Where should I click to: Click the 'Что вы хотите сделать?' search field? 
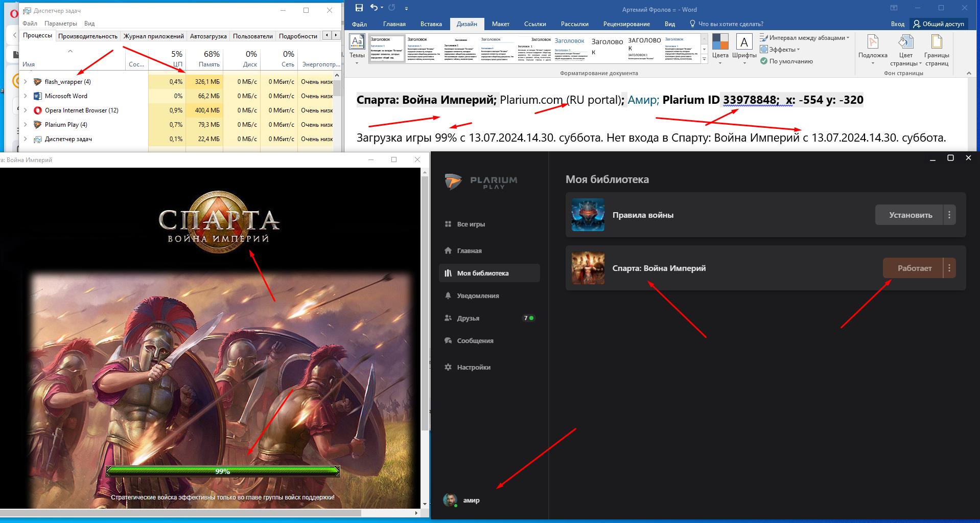pos(726,24)
